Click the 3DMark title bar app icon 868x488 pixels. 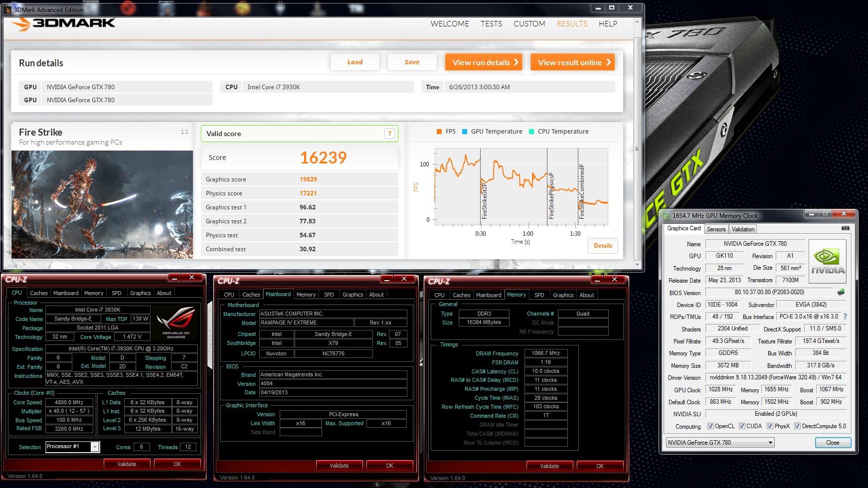pos(7,9)
